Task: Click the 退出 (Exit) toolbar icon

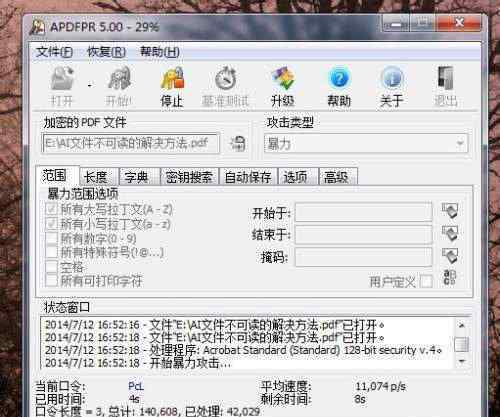Action: pyautogui.click(x=445, y=78)
